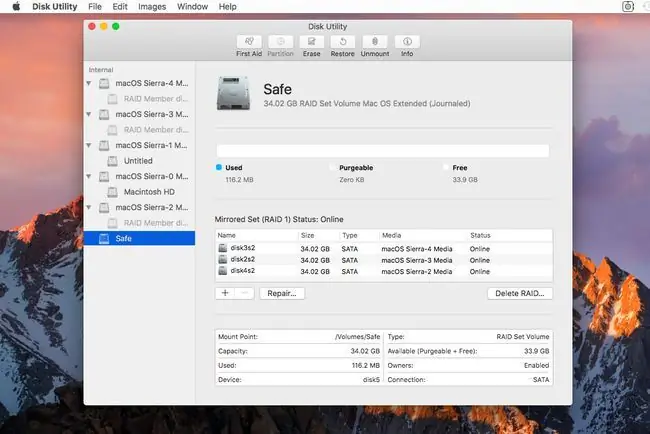Click the disk usage bar
Viewport: 650px width, 434px height.
[383, 150]
